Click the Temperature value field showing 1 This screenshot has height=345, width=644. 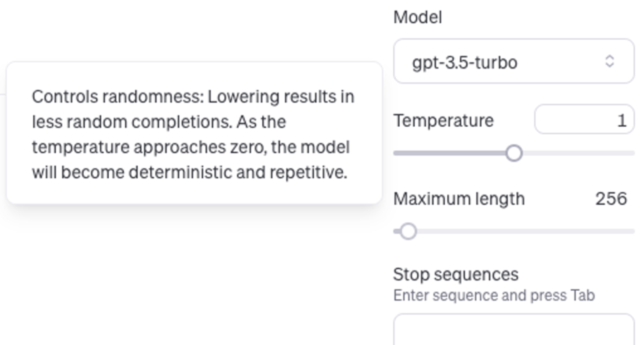tap(584, 120)
